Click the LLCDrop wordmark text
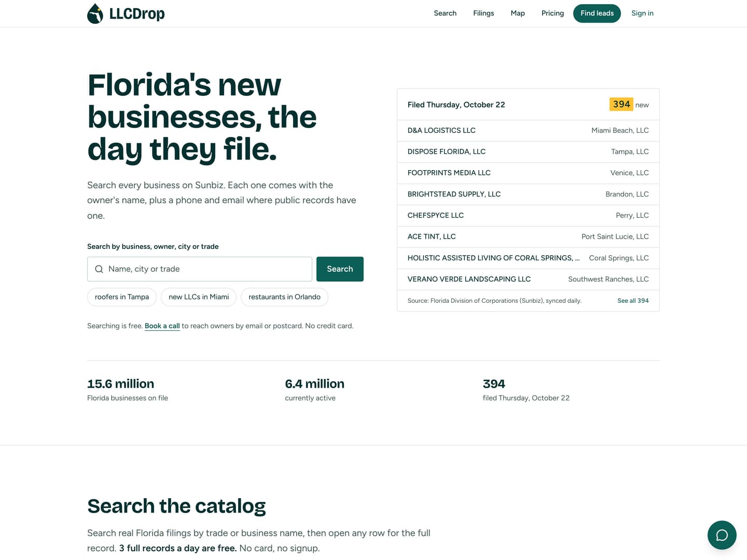747x560 pixels. (137, 13)
